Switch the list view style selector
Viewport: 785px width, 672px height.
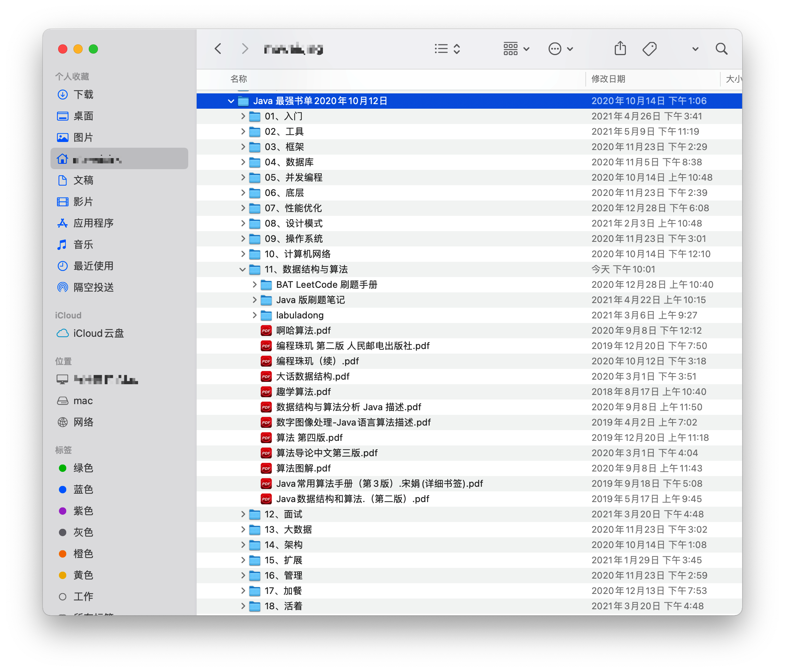point(447,49)
